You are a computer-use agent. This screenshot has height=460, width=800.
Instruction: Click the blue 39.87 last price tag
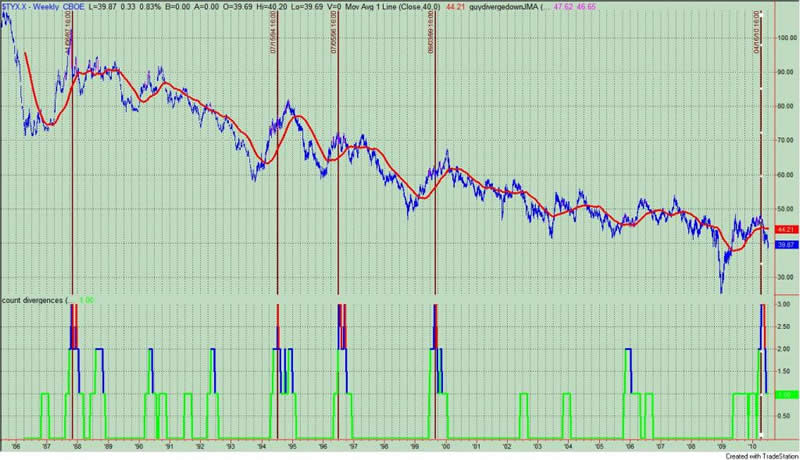pyautogui.click(x=785, y=243)
